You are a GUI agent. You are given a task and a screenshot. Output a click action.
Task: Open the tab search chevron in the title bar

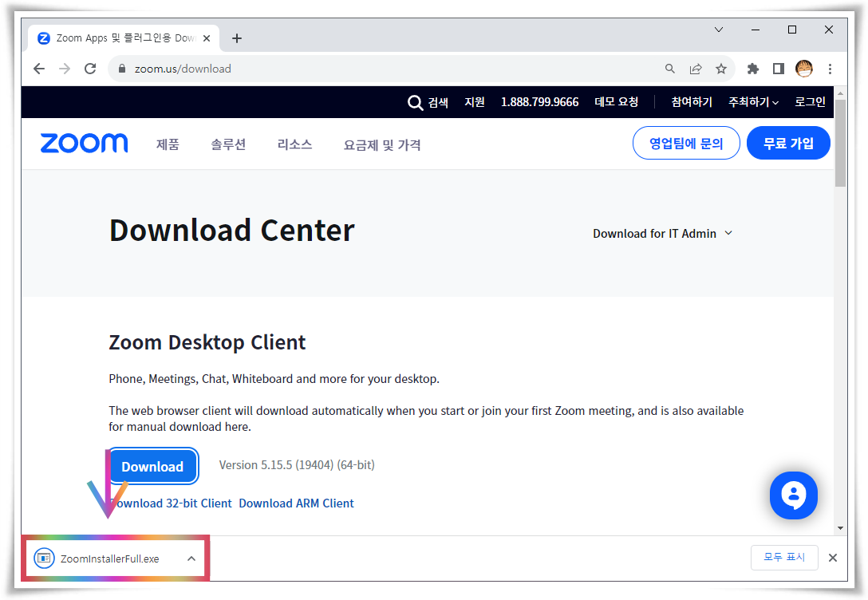(x=719, y=30)
